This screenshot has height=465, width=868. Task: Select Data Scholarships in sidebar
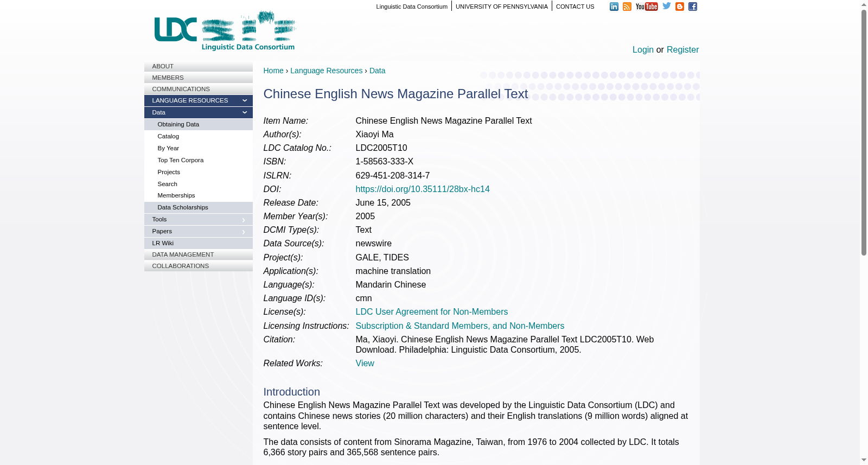click(199, 207)
